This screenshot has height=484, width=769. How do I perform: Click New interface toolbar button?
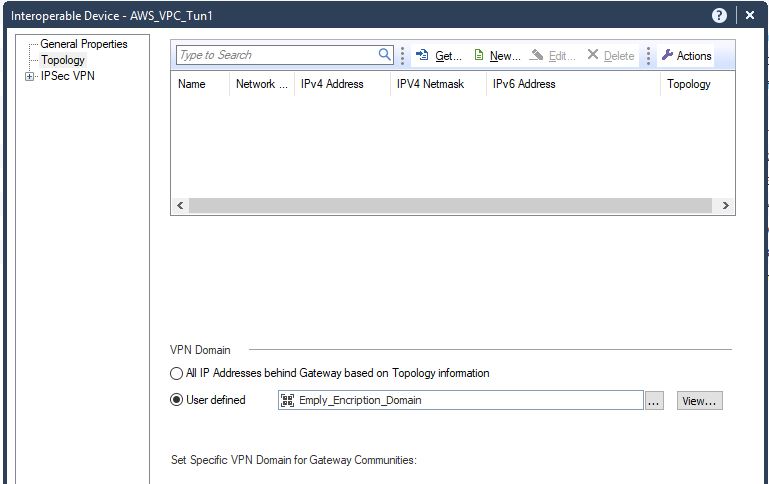coord(497,55)
